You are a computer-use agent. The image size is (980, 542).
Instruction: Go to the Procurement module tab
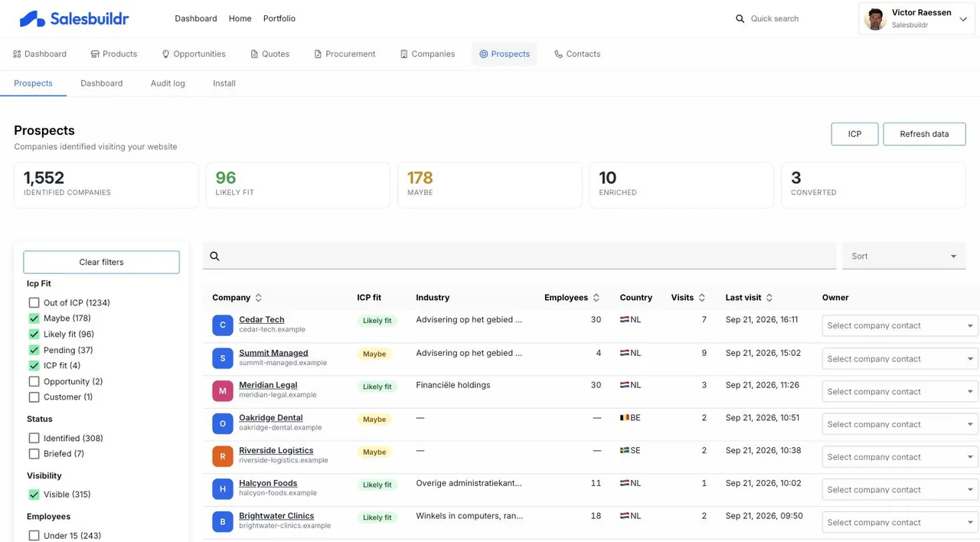(345, 54)
